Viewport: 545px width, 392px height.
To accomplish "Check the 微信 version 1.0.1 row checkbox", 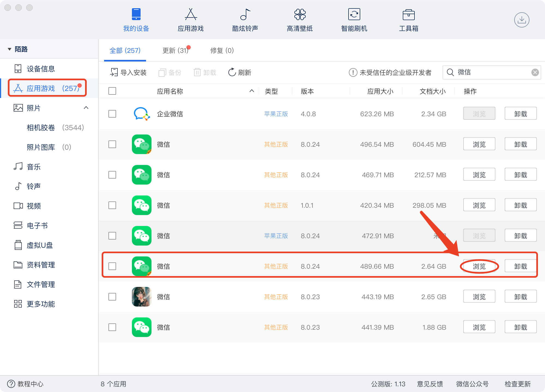I will pos(112,205).
